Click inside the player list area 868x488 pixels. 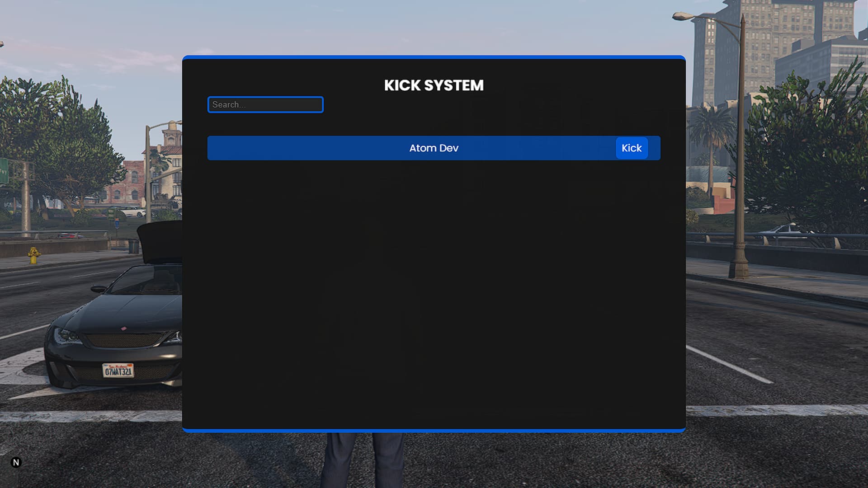click(x=434, y=226)
